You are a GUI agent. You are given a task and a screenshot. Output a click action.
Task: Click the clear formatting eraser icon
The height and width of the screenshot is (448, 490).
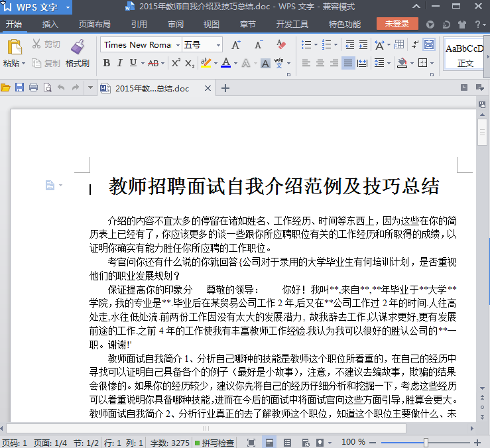281,45
